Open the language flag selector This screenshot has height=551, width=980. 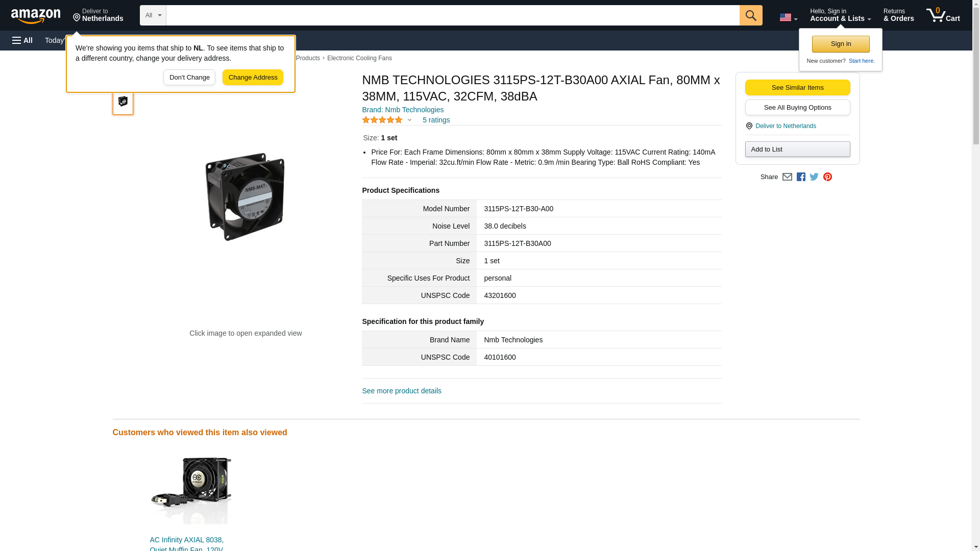788,17
